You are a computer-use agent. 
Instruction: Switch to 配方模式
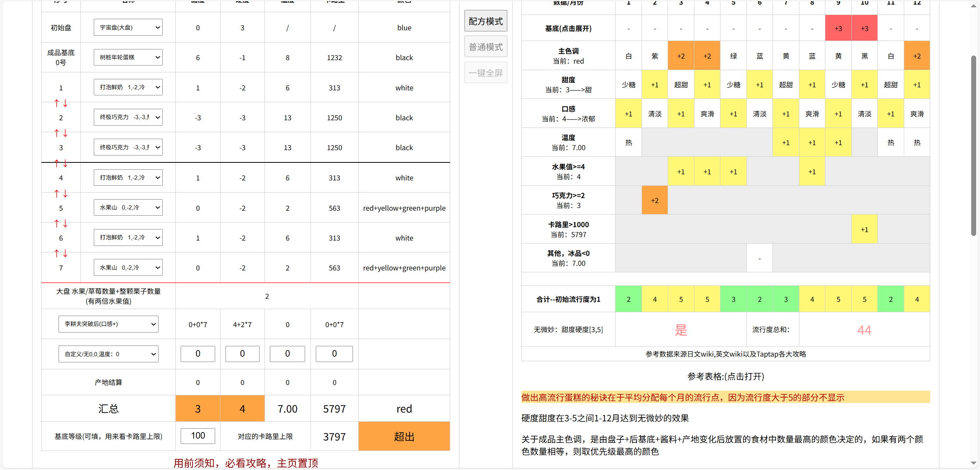click(486, 21)
